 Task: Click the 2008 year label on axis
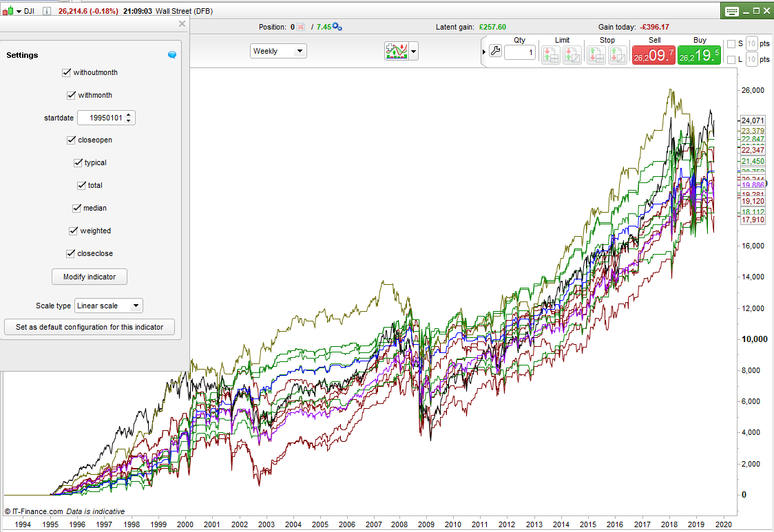pyautogui.click(x=399, y=524)
